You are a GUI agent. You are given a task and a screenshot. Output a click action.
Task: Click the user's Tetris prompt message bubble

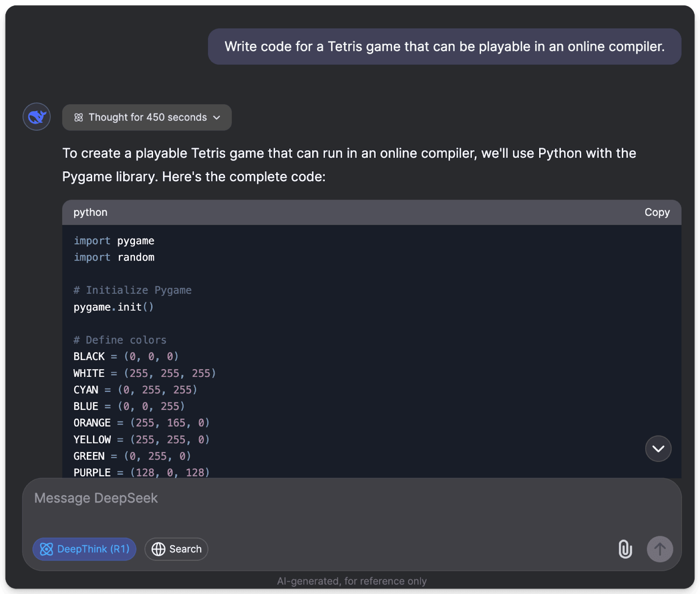(x=444, y=47)
